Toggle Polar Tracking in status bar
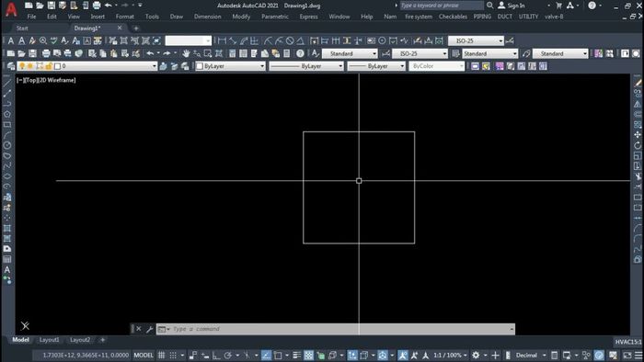This screenshot has width=644, height=362. [228, 355]
